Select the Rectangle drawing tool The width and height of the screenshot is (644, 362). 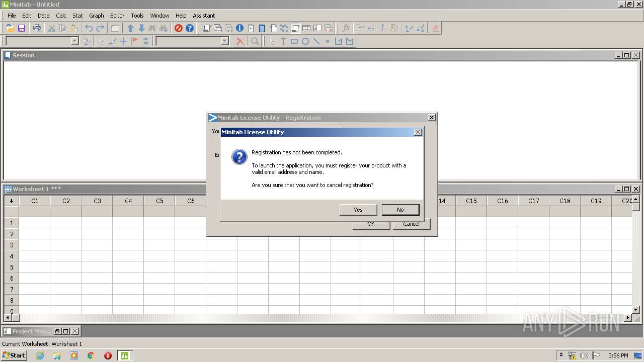294,41
